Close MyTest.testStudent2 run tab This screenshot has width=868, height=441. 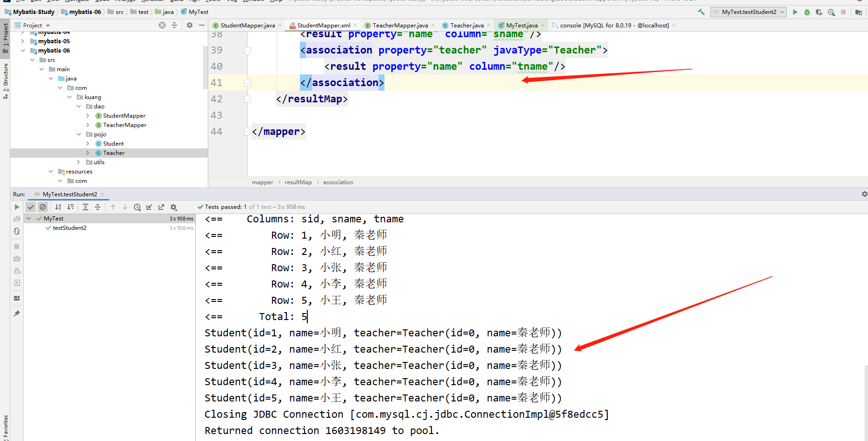102,194
